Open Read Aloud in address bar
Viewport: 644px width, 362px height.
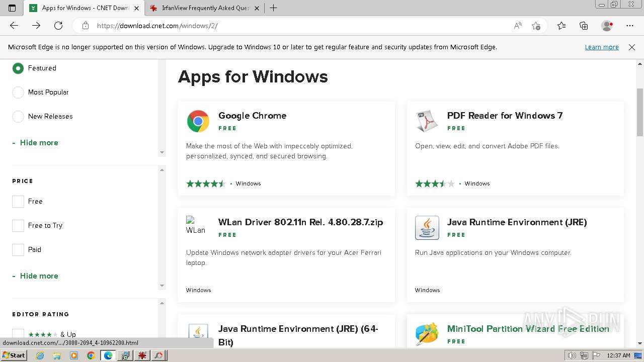[518, 26]
